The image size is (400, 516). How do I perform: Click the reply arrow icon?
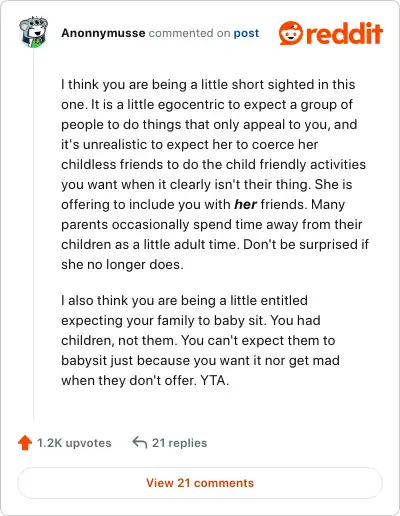click(x=140, y=443)
